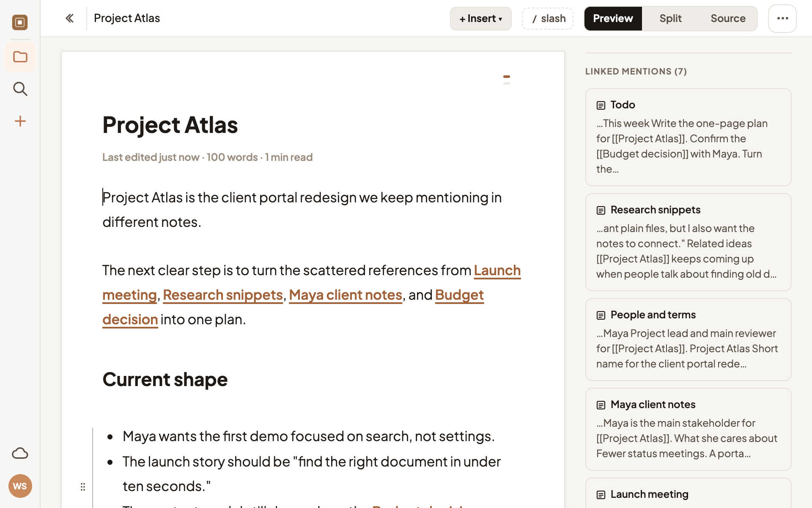Follow the Research snippets link in paragraph
Image resolution: width=812 pixels, height=508 pixels.
(x=223, y=295)
